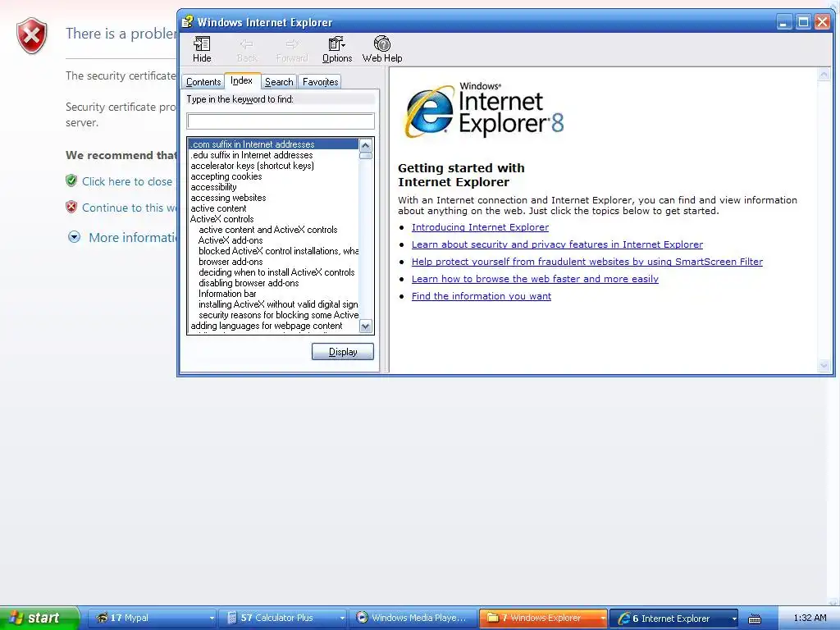Open Windows Explorer group dropdown arrow

pyautogui.click(x=603, y=619)
